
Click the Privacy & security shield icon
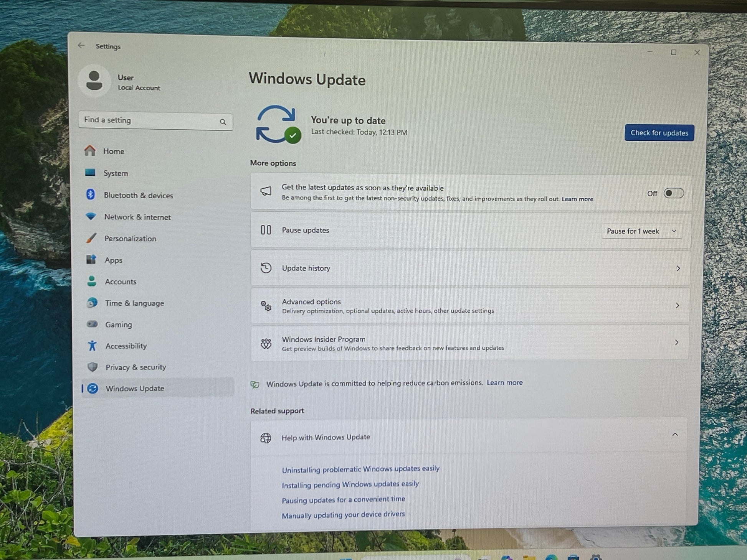(93, 367)
